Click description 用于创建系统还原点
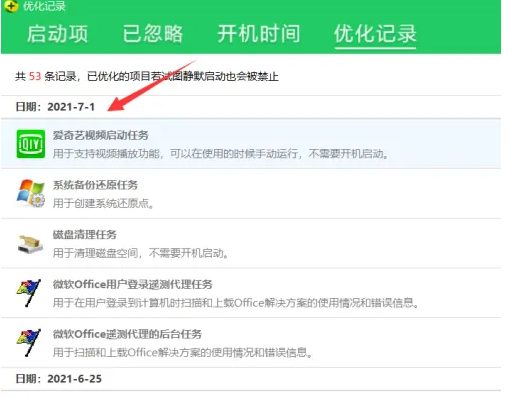 tap(103, 203)
